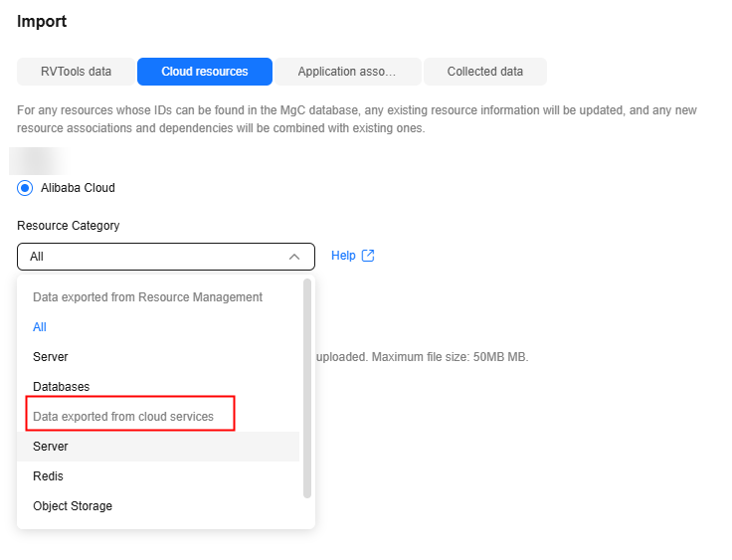Click the Resource Category combo box showing All
Viewport: 732px width, 560px height.
(x=166, y=257)
